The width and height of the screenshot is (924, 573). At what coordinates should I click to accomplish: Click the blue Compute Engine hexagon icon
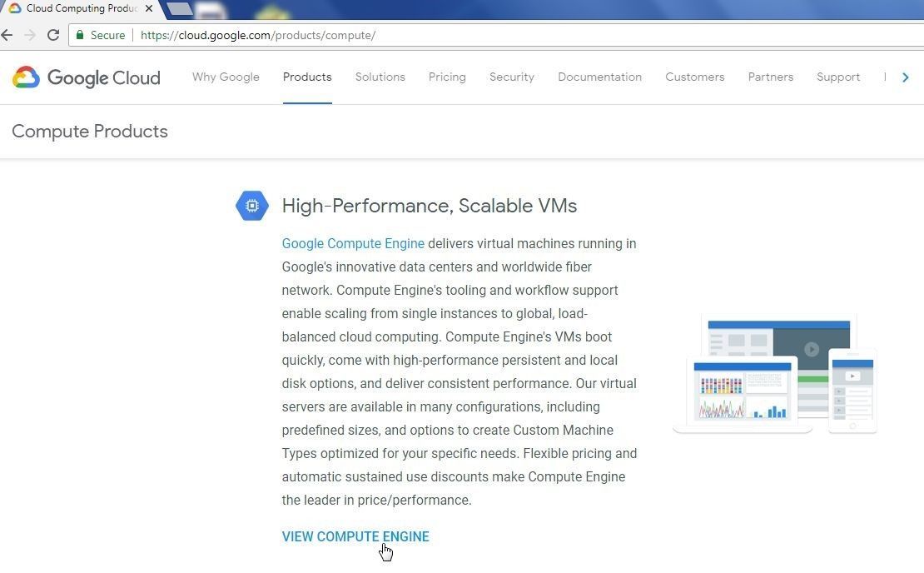[251, 206]
